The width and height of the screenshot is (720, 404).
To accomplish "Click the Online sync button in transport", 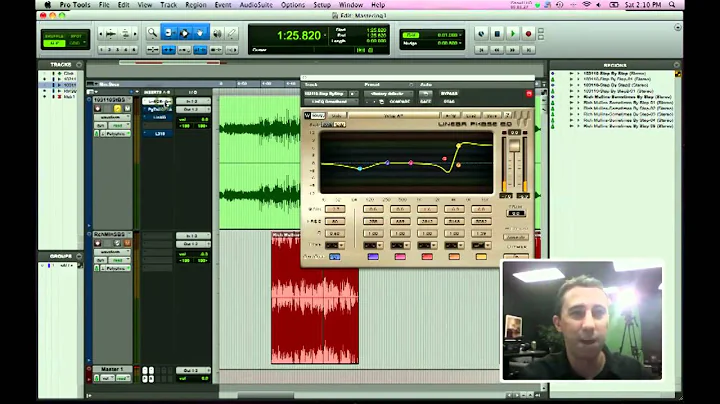I will pyautogui.click(x=481, y=34).
